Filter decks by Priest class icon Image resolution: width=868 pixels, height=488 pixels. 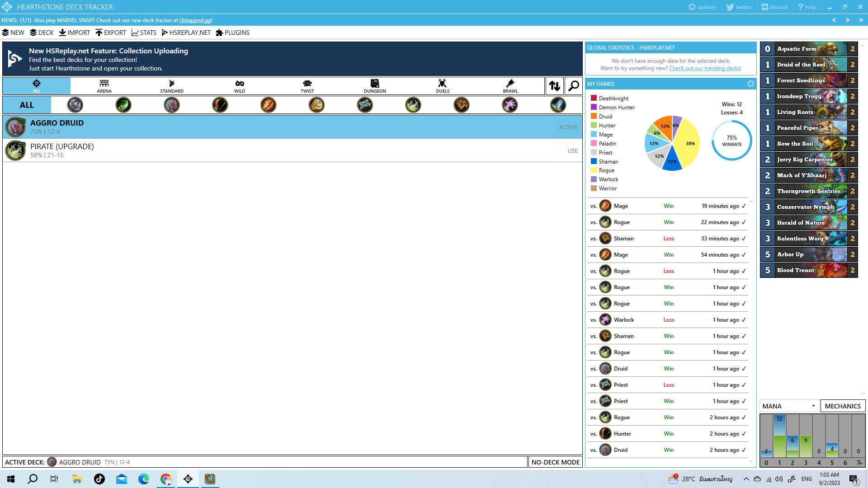click(x=365, y=105)
